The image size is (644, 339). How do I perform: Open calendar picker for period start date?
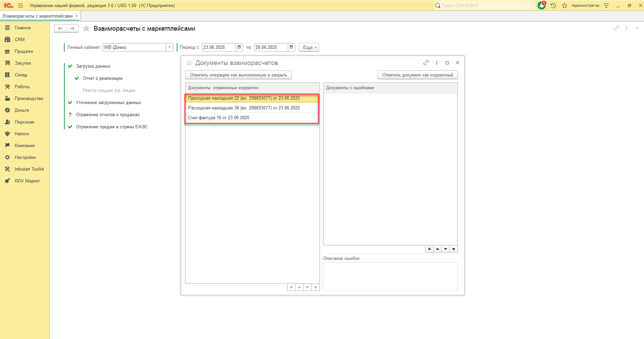(239, 47)
